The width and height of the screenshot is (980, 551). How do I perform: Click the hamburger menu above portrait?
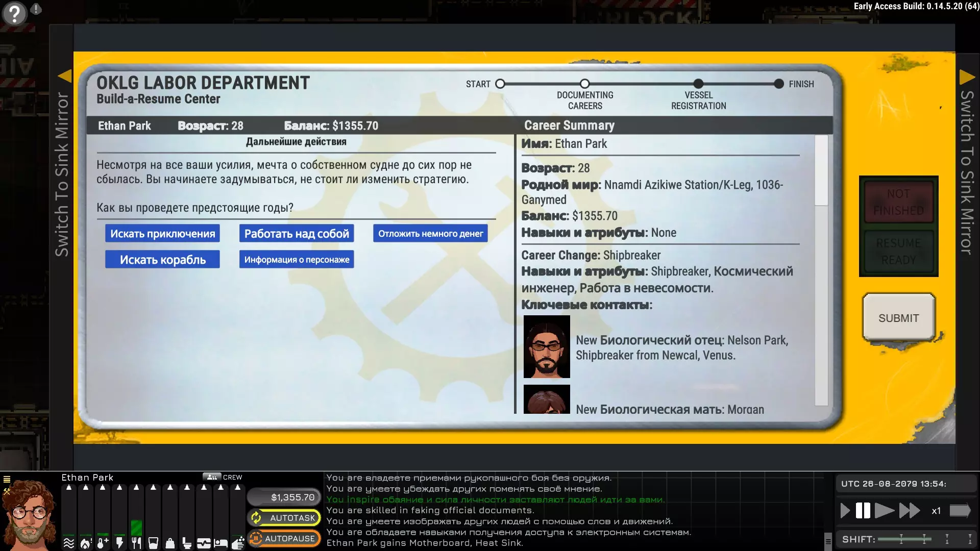[x=7, y=479]
